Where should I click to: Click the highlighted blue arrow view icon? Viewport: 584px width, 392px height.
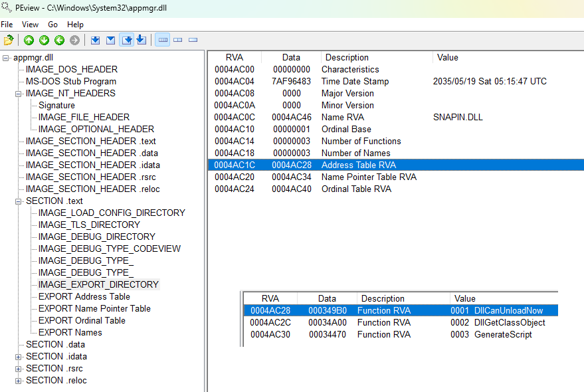click(x=127, y=40)
